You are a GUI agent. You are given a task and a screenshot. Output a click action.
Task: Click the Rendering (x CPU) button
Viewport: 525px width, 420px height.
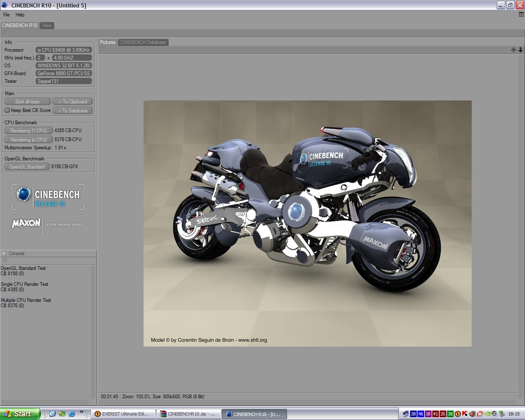(x=28, y=140)
